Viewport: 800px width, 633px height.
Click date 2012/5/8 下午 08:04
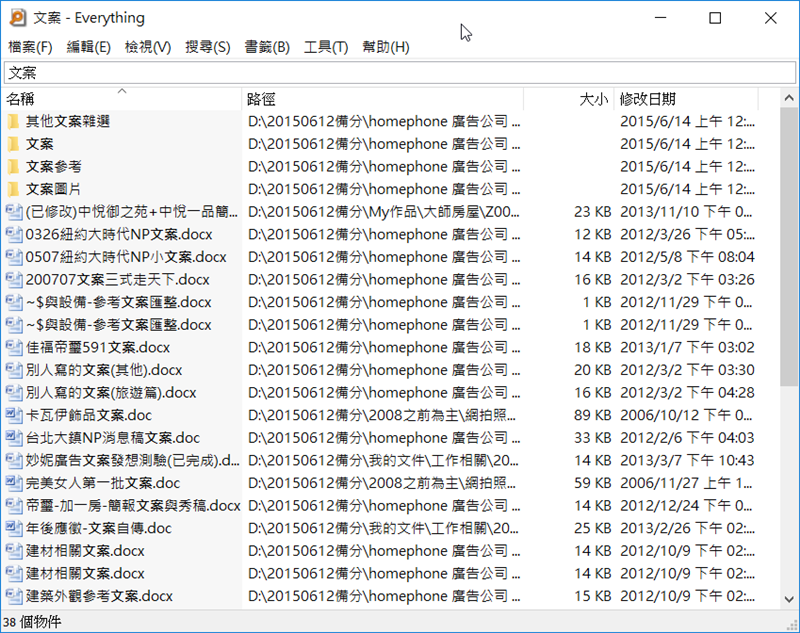coord(687,257)
